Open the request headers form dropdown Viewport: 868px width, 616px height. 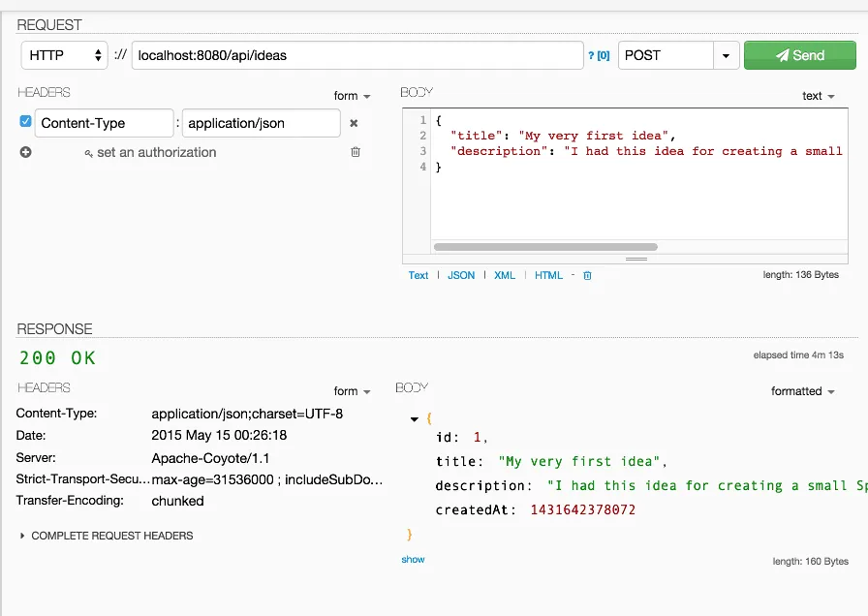click(x=353, y=96)
